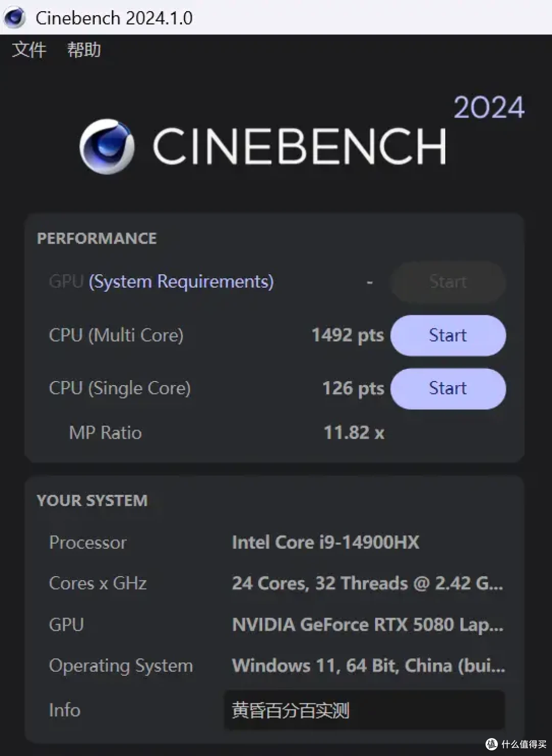Open the System Requirements link
Viewport: 552px width, 756px height.
(180, 281)
